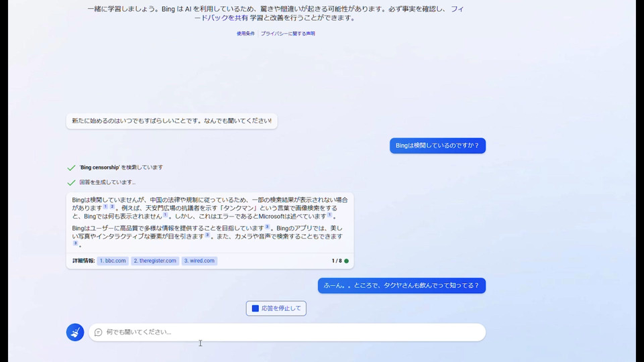Click the green checkmark beside 'Bing censorship'

click(x=72, y=168)
